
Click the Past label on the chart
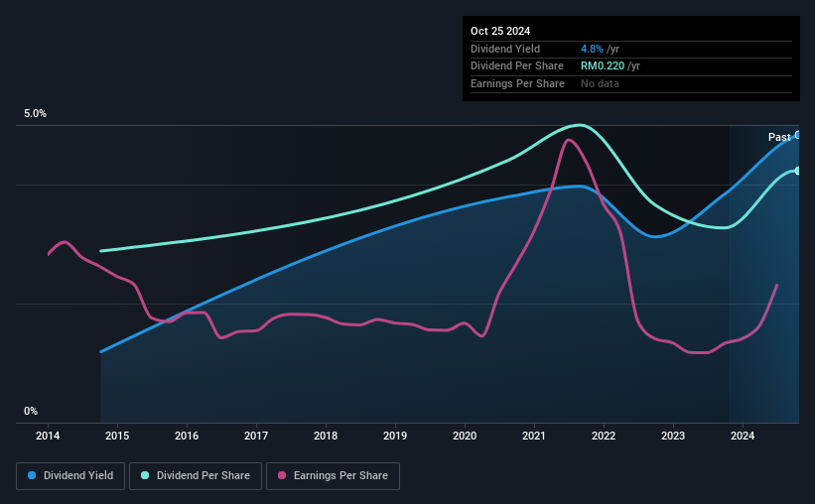779,137
